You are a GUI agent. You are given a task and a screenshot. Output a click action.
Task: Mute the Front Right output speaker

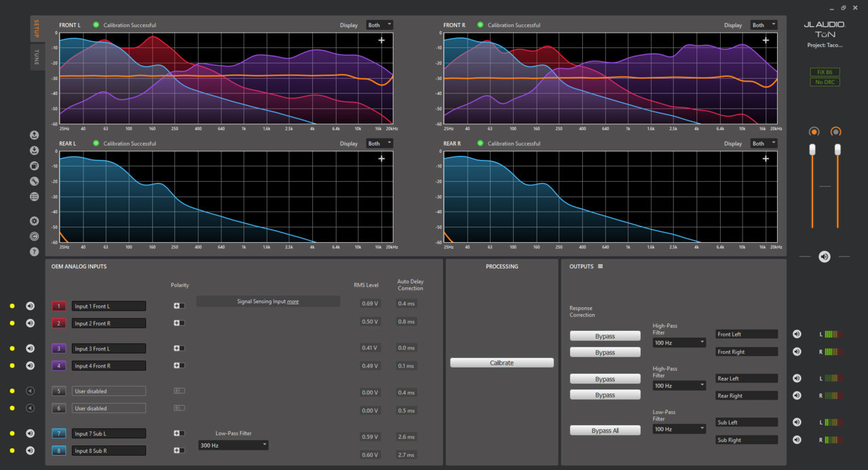tap(797, 351)
